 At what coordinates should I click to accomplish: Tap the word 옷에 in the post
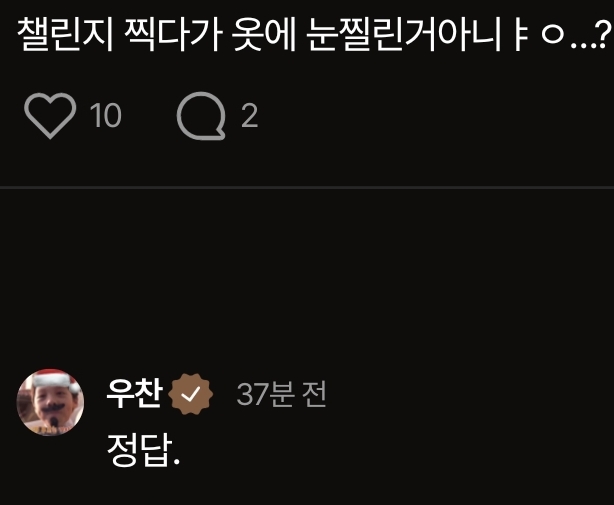click(x=263, y=35)
